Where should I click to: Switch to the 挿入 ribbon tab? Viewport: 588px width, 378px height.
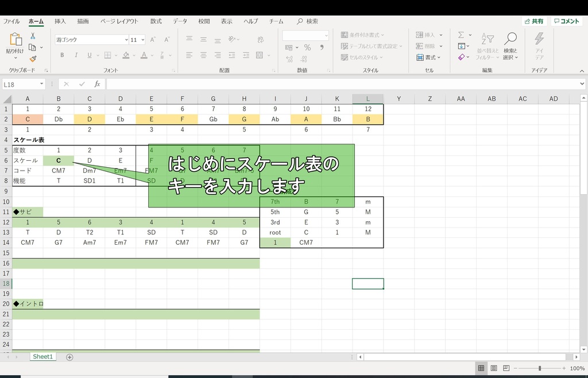tap(60, 21)
